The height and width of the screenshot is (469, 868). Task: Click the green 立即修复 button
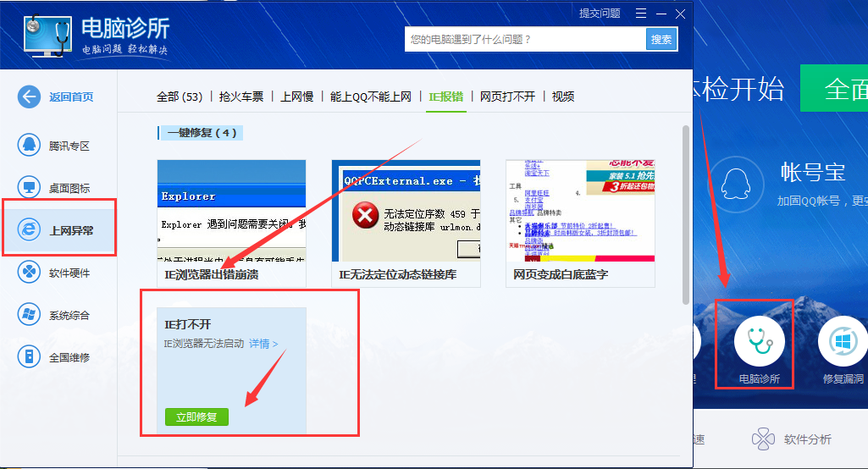point(196,417)
